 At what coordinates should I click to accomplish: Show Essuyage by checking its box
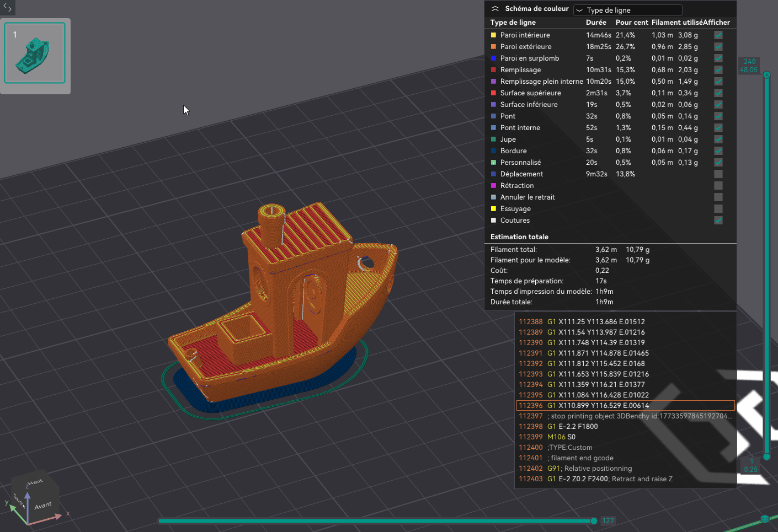tap(718, 208)
